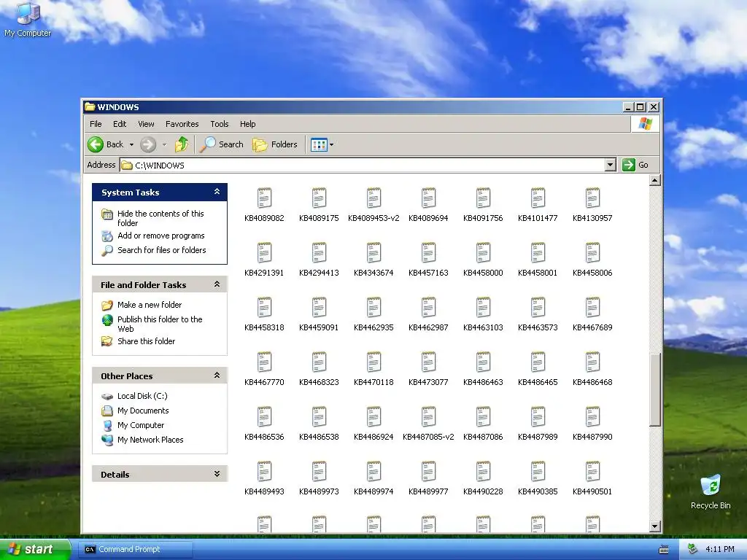The width and height of the screenshot is (747, 560).
Task: Open the Favorites menu
Action: tap(182, 124)
